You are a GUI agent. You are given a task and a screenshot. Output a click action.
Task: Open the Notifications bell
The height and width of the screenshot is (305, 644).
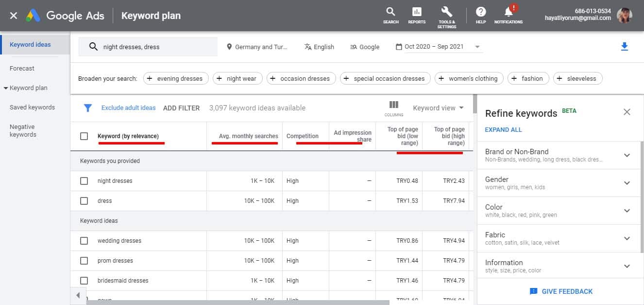point(508,13)
